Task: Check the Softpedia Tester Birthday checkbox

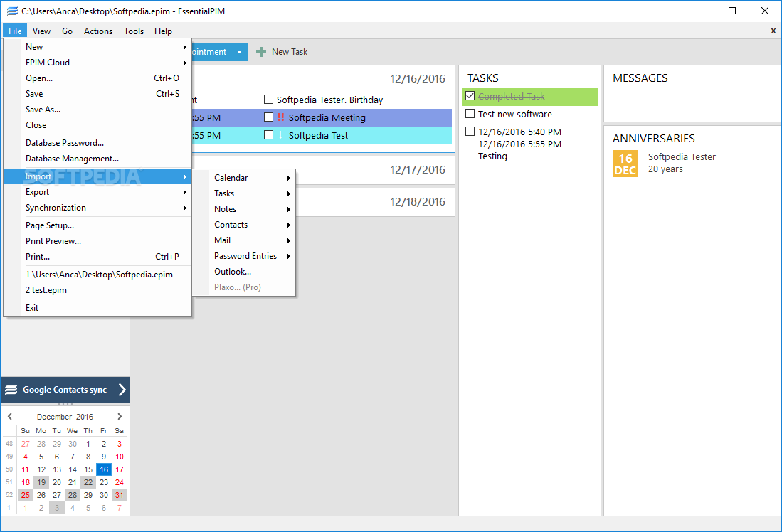Action: pyautogui.click(x=268, y=100)
